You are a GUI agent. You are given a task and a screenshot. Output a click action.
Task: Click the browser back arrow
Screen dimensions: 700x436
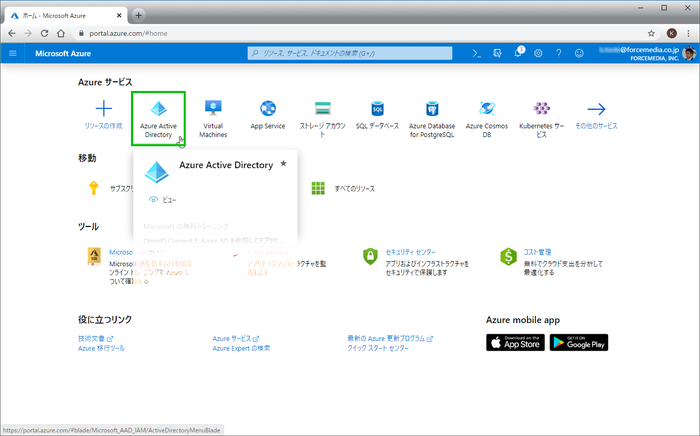tap(12, 33)
